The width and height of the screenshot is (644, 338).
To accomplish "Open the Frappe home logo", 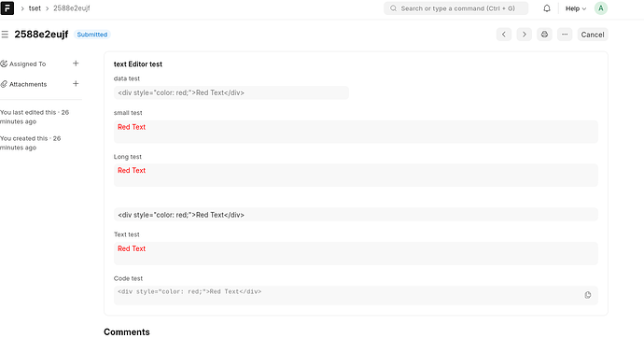I will [x=7, y=8].
